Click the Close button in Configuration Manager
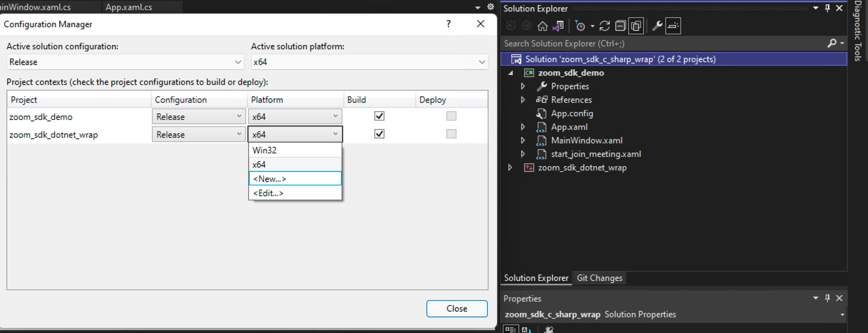Image resolution: width=868 pixels, height=333 pixels. pos(457,309)
